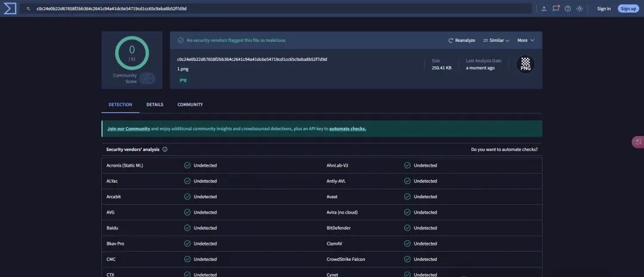Click the BitDefender vendor name
This screenshot has height=277, width=644.
(339, 228)
